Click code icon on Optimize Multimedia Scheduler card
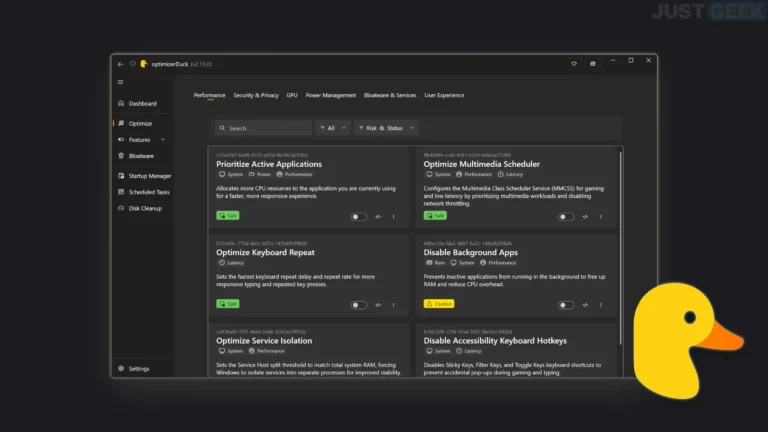 (585, 216)
